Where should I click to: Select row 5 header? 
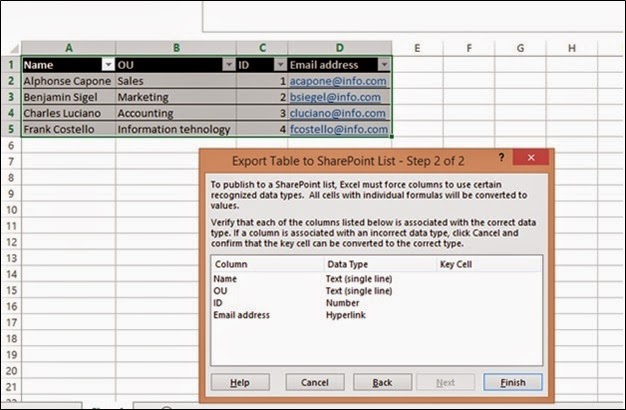click(x=11, y=129)
